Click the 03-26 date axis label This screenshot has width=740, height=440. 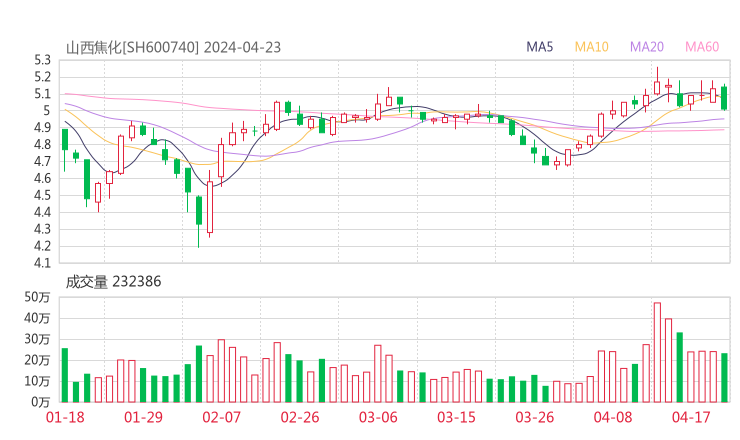(x=534, y=417)
